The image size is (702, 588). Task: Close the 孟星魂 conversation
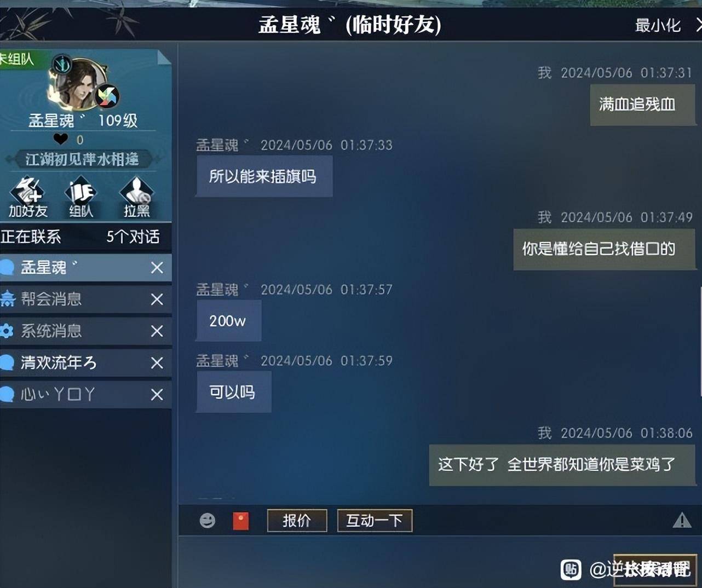click(157, 267)
